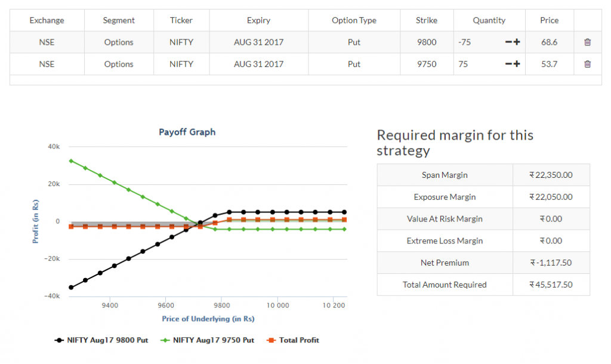Increase quantity of the 9750 Put with plus icon

[x=517, y=64]
